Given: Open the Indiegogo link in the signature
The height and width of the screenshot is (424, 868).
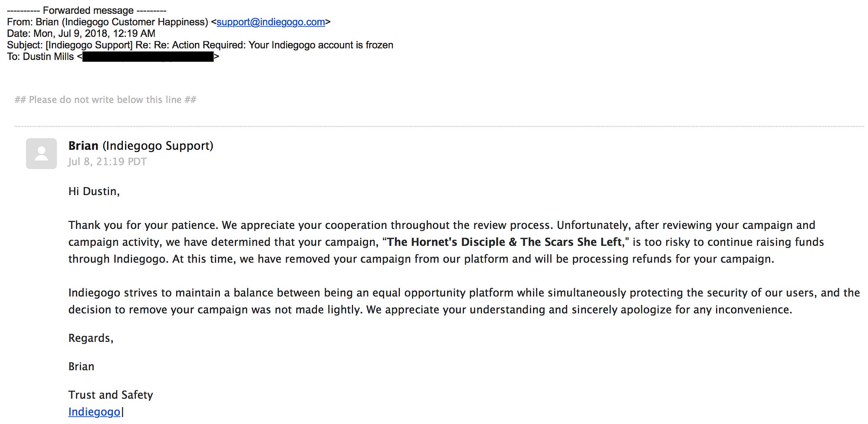Looking at the screenshot, I should [x=94, y=412].
